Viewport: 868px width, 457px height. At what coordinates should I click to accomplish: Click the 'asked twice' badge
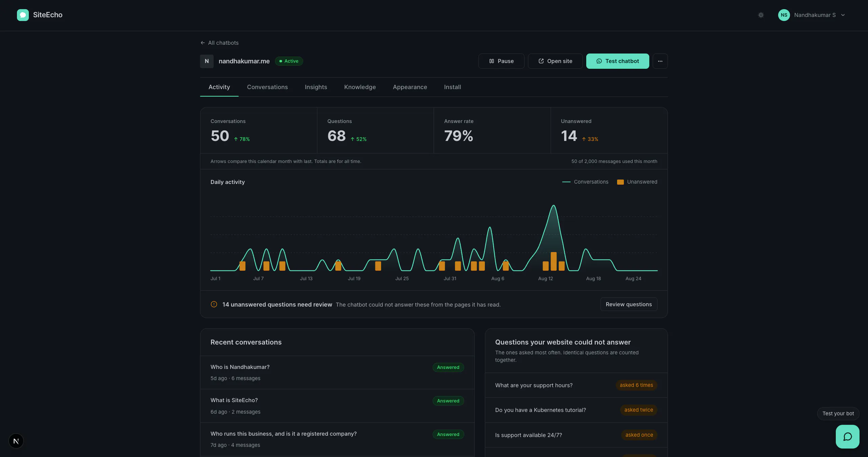(638, 410)
